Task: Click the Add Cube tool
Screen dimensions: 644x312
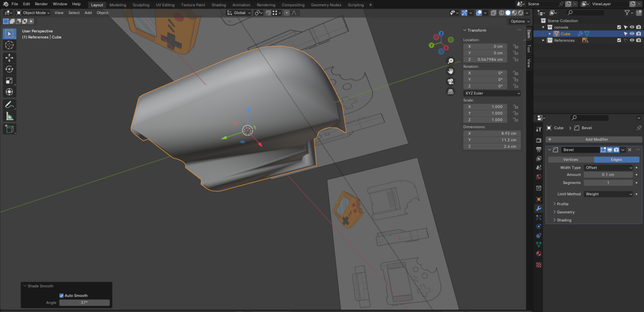Action: (x=9, y=129)
